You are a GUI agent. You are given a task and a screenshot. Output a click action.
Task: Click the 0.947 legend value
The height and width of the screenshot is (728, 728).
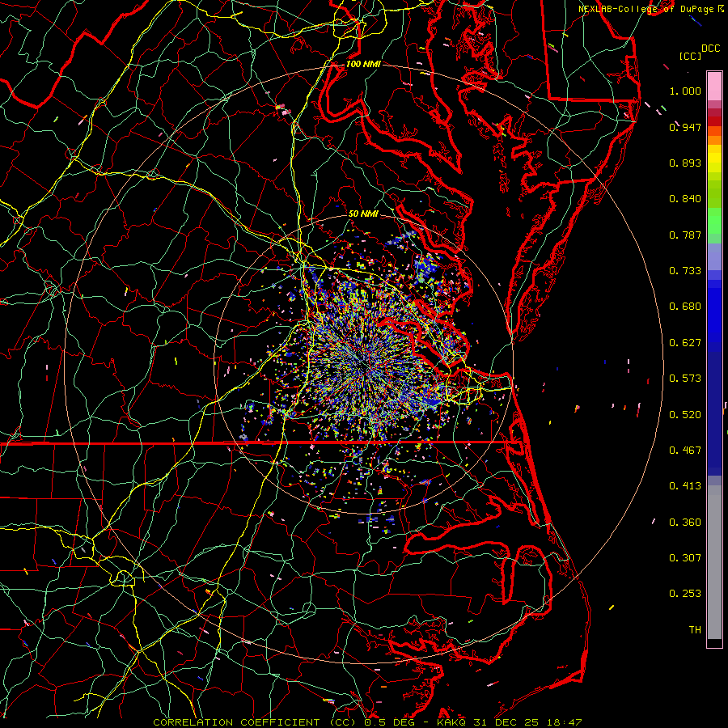[x=685, y=127]
